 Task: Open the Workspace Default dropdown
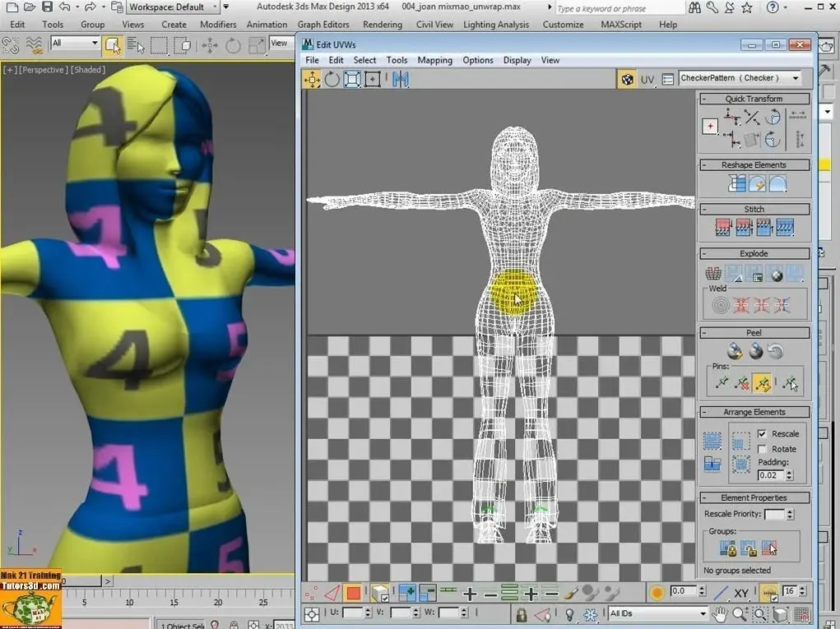click(173, 7)
